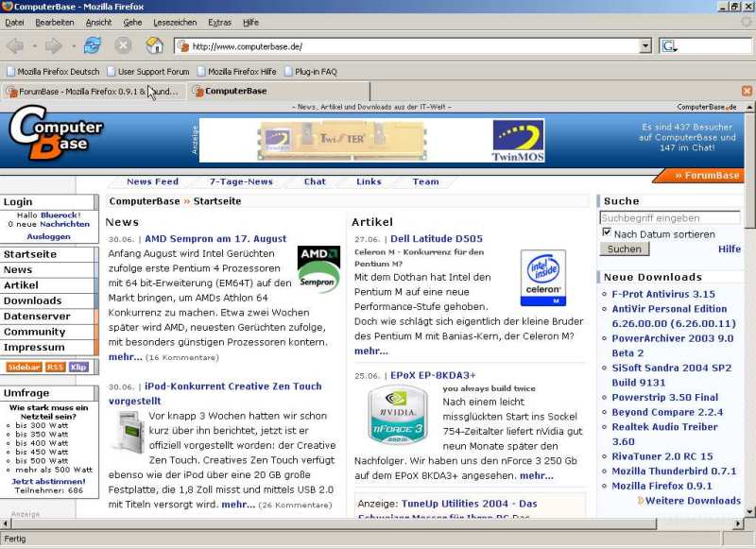The height and width of the screenshot is (549, 756).
Task: Reload the page with refresh icon
Action: (x=92, y=45)
